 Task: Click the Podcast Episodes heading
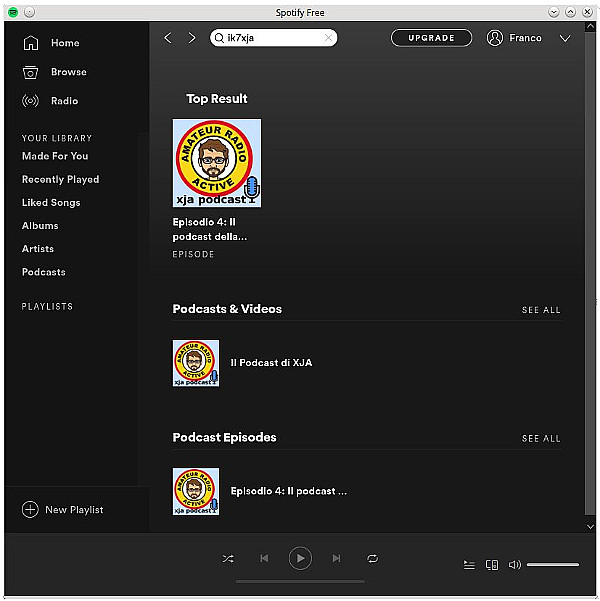pyautogui.click(x=225, y=437)
